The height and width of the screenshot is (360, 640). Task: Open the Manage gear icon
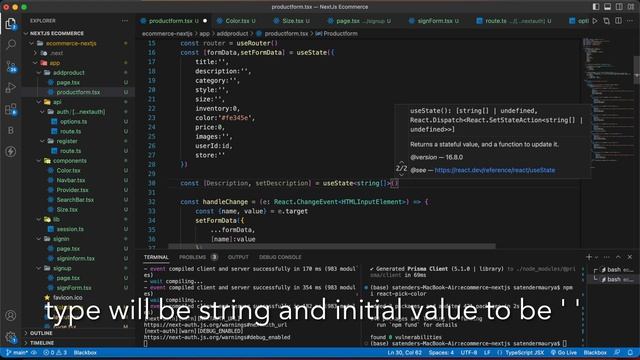(x=11, y=337)
